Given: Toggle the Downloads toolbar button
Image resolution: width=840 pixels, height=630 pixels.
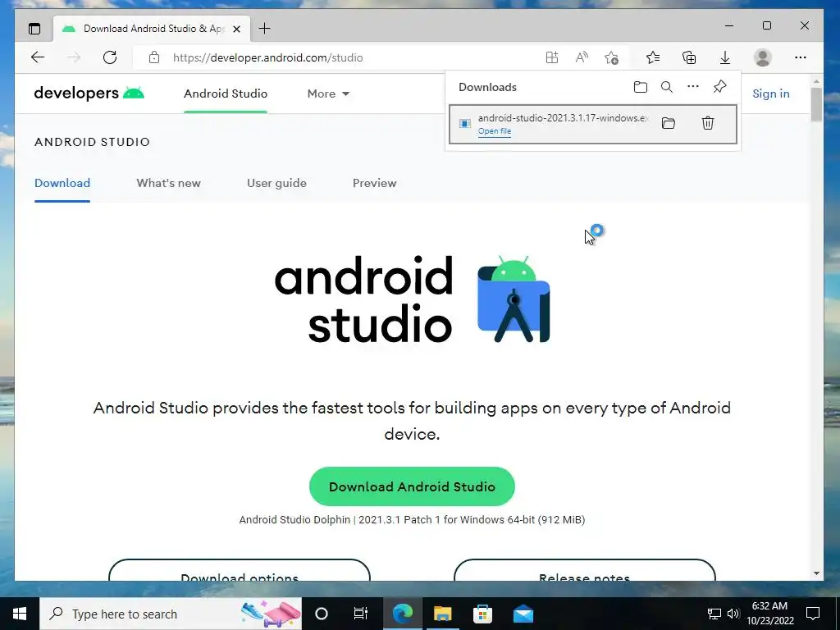Looking at the screenshot, I should click(725, 57).
